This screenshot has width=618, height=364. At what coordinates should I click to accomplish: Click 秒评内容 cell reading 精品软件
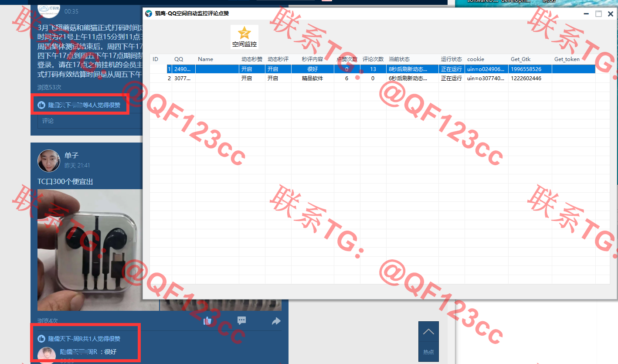(x=312, y=78)
